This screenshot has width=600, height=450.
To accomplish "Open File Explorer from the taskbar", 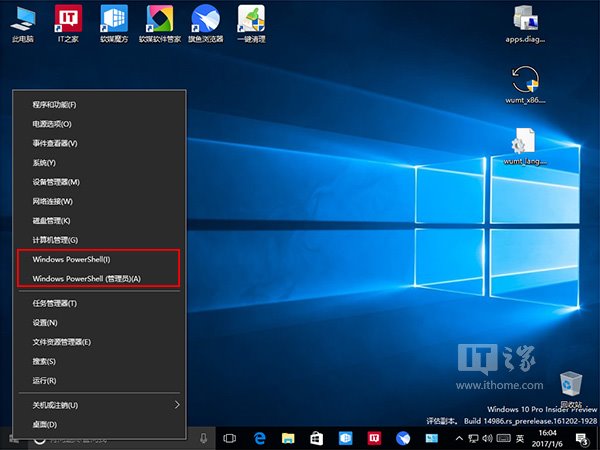I will [x=288, y=438].
